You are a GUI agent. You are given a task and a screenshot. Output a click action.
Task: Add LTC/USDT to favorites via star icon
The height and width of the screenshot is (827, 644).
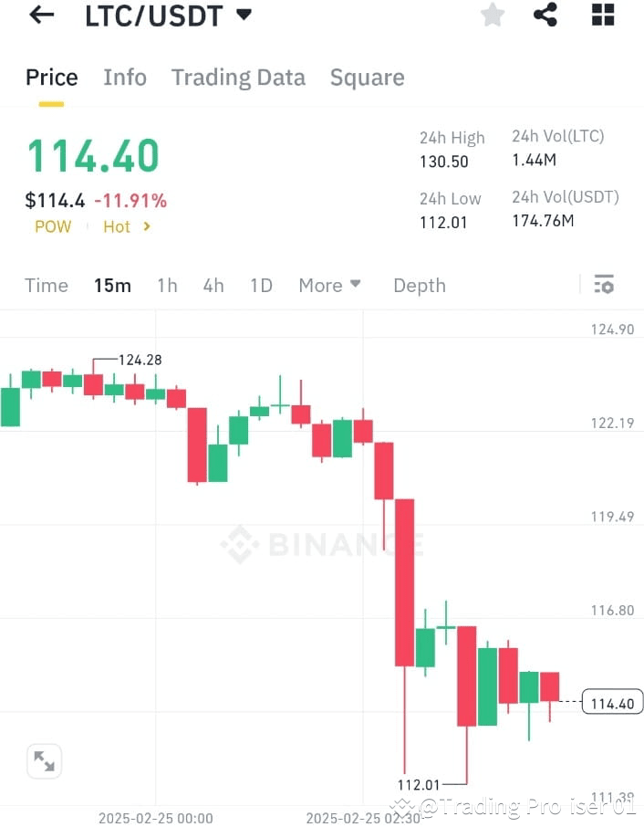click(x=492, y=15)
